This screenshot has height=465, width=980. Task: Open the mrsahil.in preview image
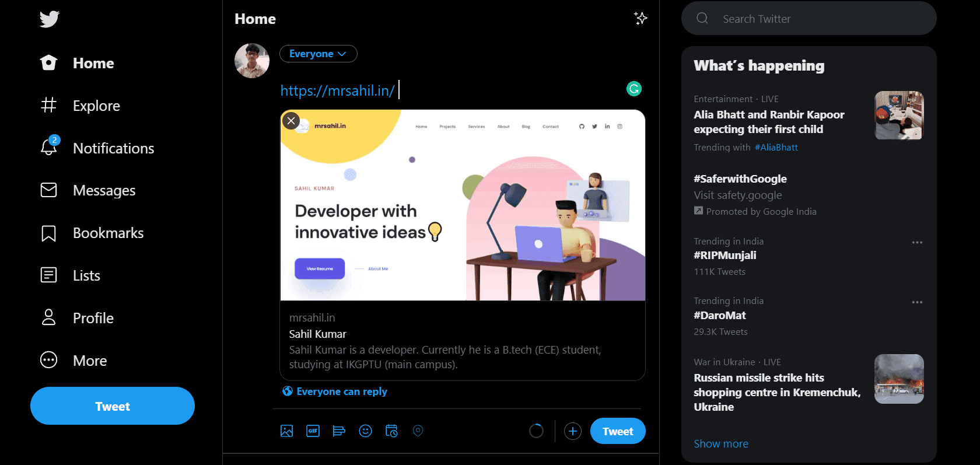(x=463, y=205)
